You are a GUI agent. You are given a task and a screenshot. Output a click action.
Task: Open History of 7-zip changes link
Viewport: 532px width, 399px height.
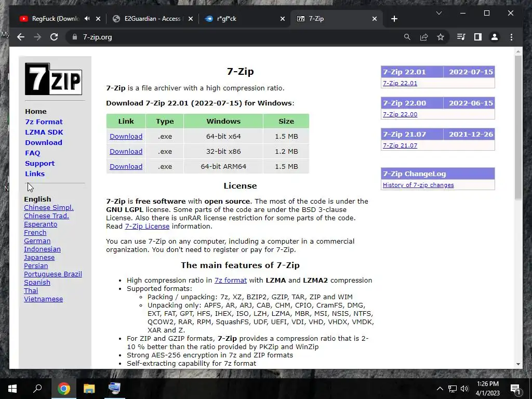[418, 185]
